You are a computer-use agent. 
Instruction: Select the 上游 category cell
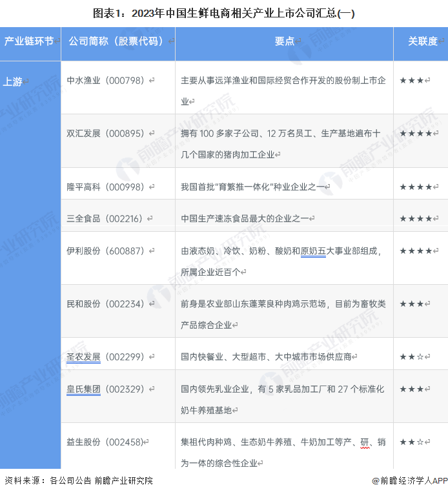[x=13, y=81]
